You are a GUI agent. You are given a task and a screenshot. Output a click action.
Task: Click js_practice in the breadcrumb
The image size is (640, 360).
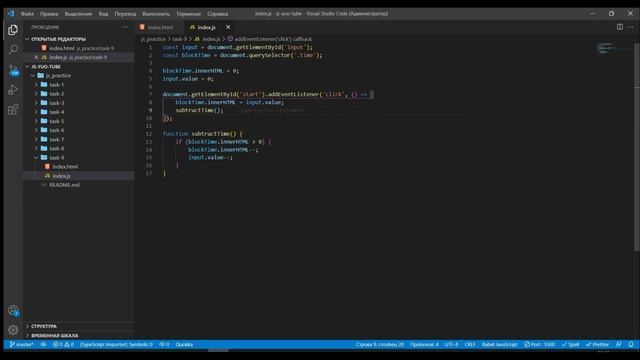153,39
